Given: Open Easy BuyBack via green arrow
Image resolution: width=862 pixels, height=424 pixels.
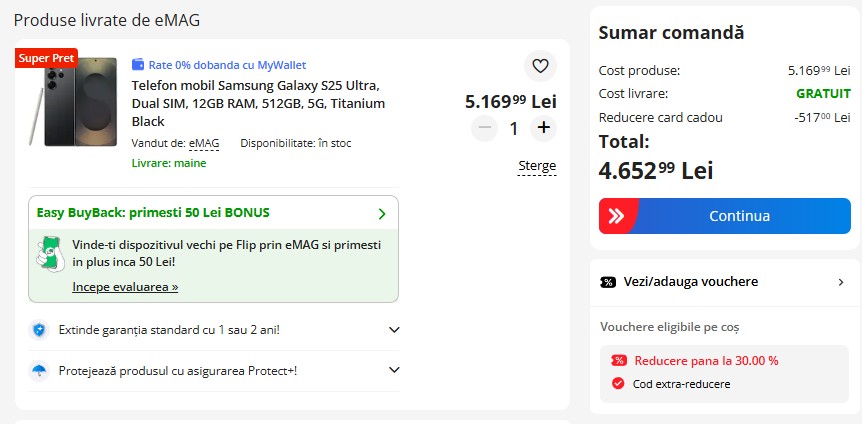Looking at the screenshot, I should tap(382, 213).
